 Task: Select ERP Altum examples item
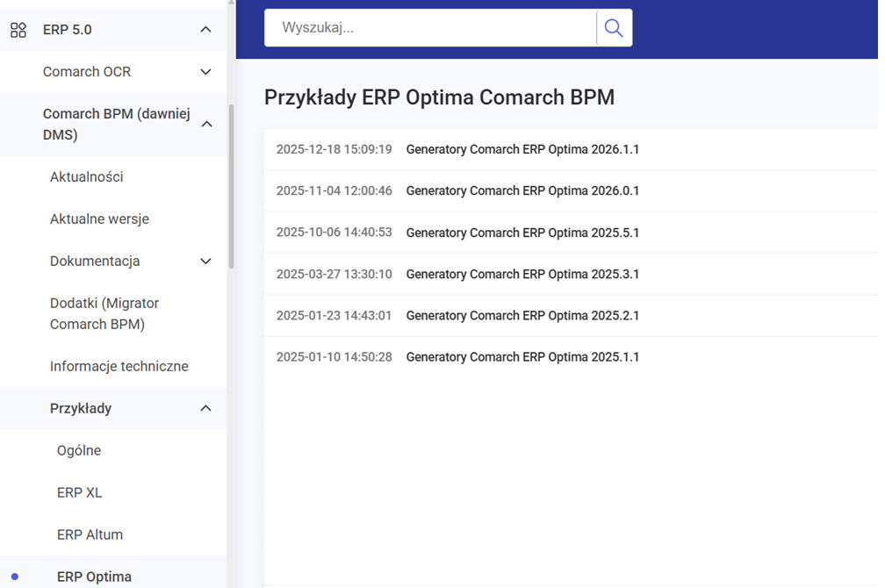[x=90, y=535]
